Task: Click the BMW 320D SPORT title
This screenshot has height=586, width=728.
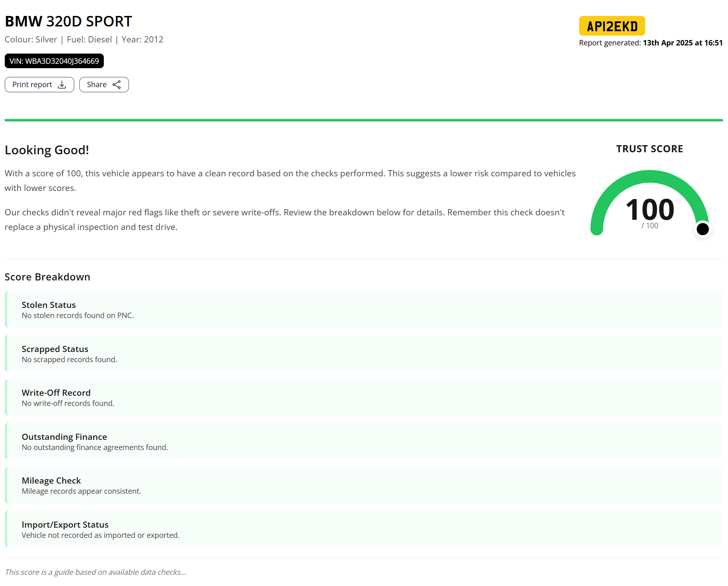Action: (68, 21)
